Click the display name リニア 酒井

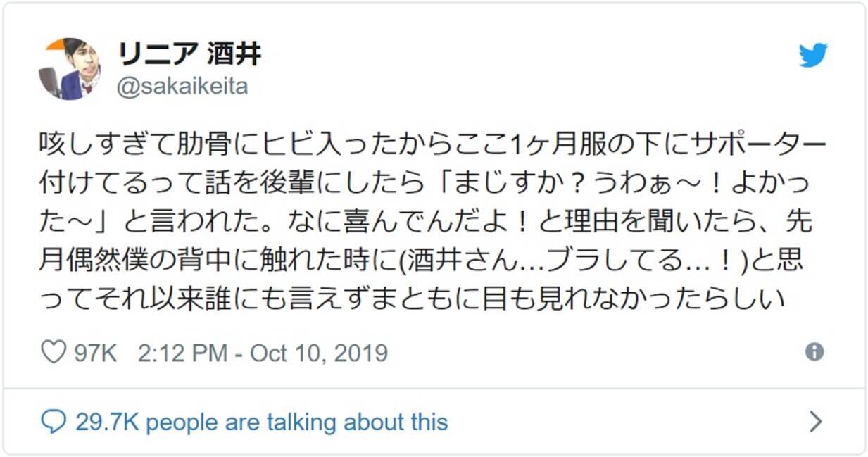(x=189, y=54)
